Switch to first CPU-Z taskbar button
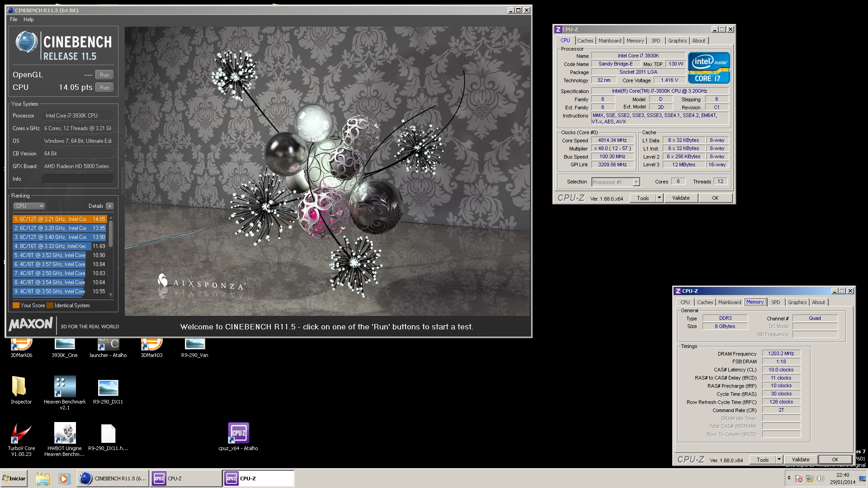 pos(186,479)
